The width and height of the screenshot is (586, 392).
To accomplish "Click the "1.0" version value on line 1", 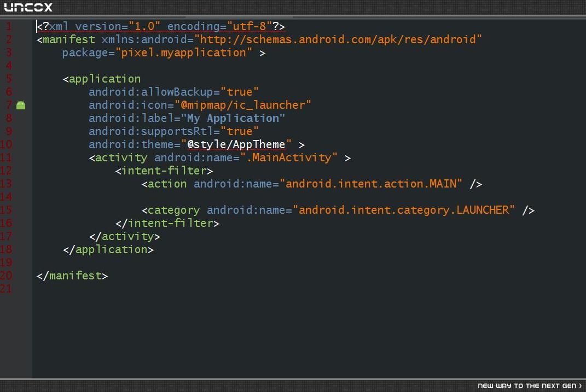I will [144, 26].
